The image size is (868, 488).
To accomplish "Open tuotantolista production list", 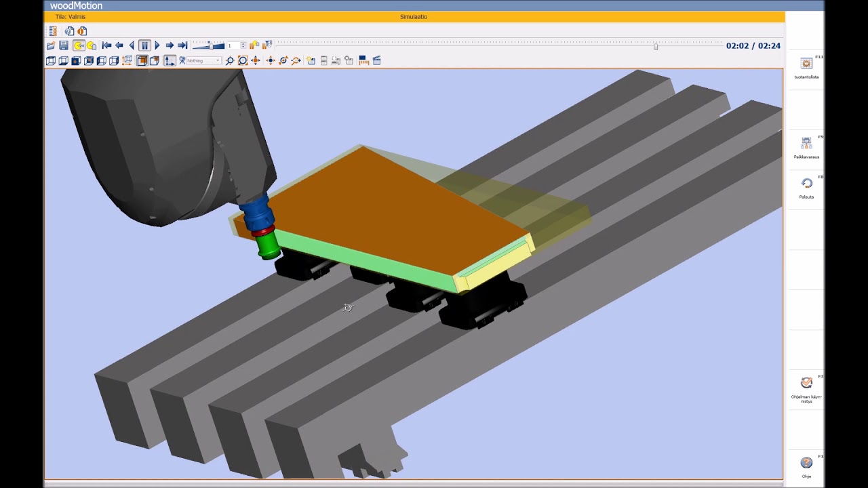I will pos(806,68).
